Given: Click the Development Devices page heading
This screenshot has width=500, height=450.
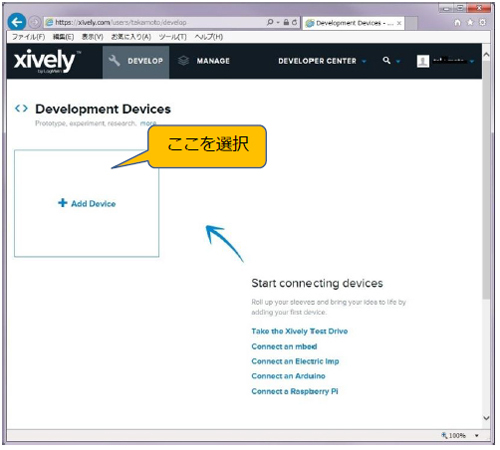Looking at the screenshot, I should (103, 109).
